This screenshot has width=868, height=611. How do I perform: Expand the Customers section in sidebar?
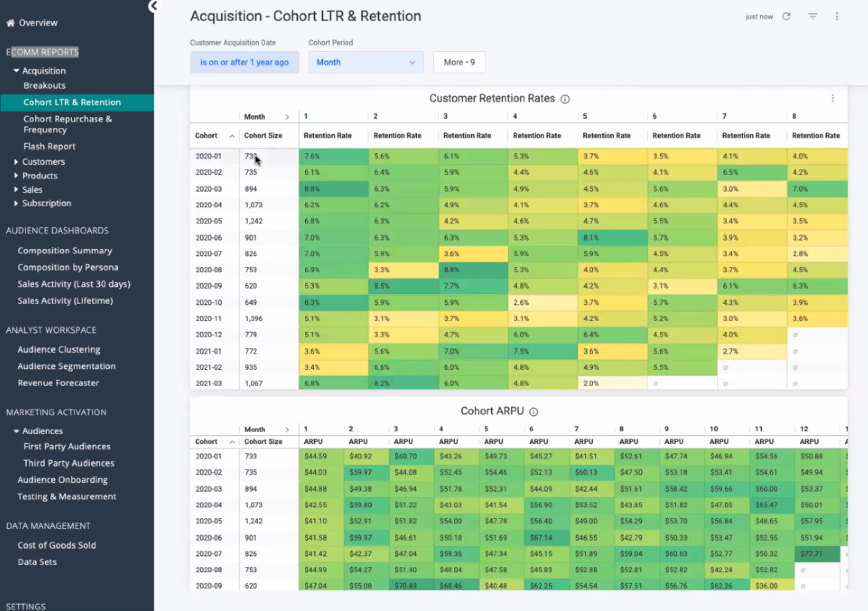17,162
